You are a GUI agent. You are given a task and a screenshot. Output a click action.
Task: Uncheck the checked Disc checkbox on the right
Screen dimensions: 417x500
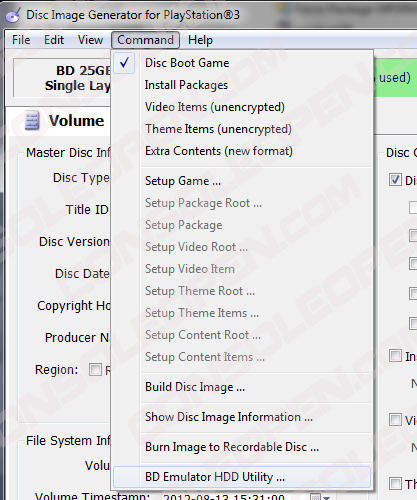[x=395, y=180]
